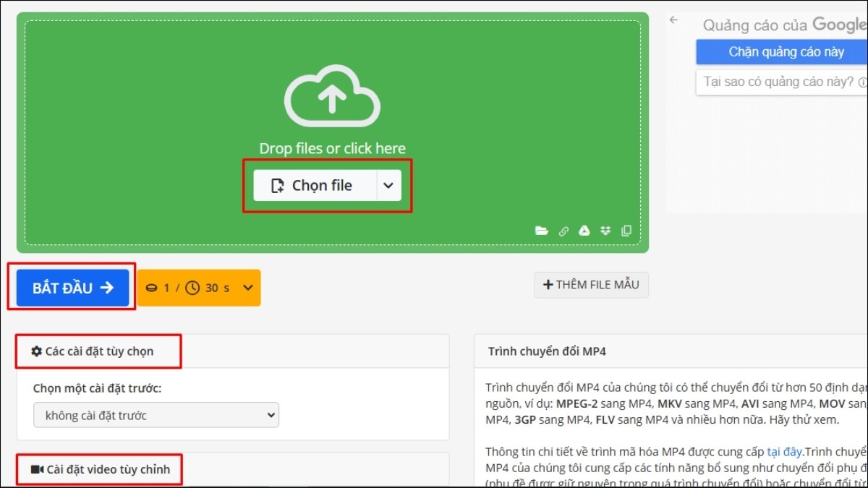The image size is (868, 488).
Task: Click the clipboard paste icon
Action: coord(626,231)
